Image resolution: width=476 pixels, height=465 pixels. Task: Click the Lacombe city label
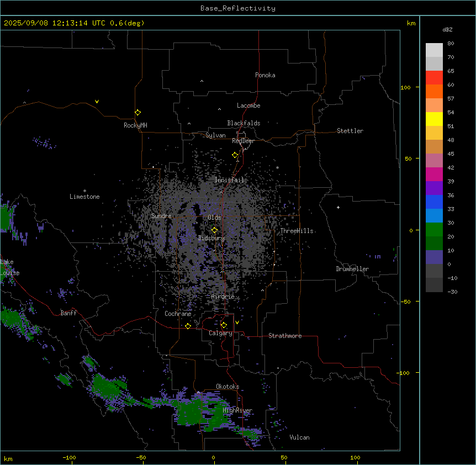[x=248, y=105]
